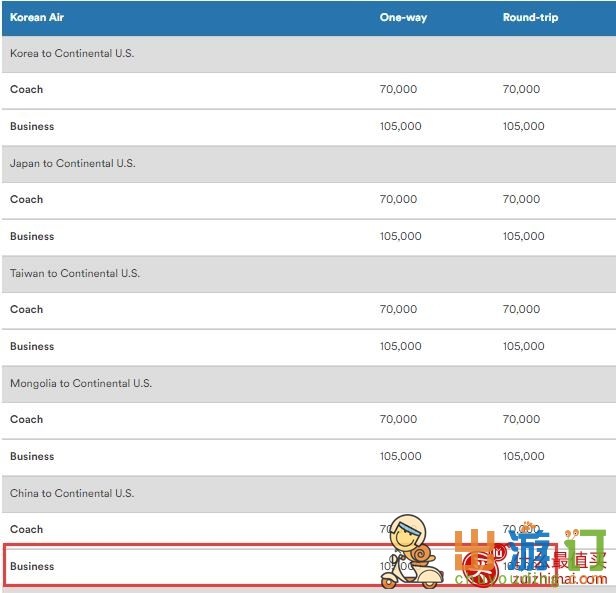Select Taiwan Coach one-way 70,000 value
The image size is (616, 593).
click(398, 309)
